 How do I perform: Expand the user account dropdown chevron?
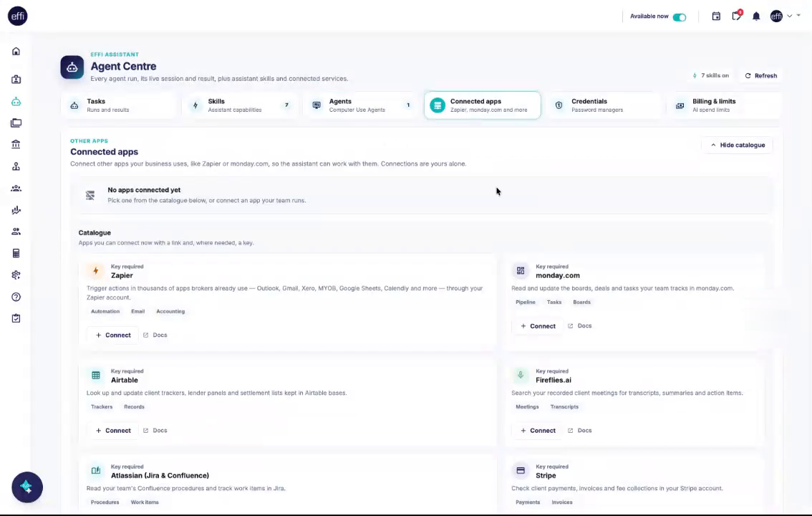[790, 16]
